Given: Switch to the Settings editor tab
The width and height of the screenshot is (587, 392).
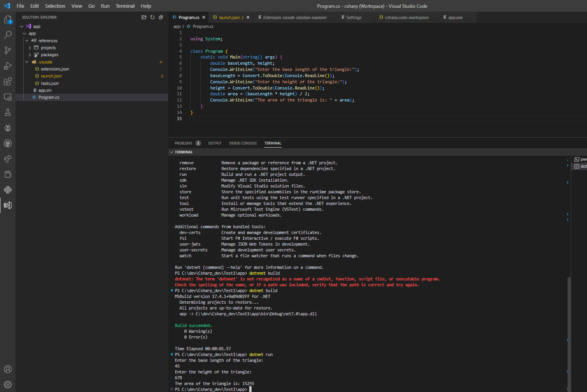Looking at the screenshot, I should pos(353,17).
